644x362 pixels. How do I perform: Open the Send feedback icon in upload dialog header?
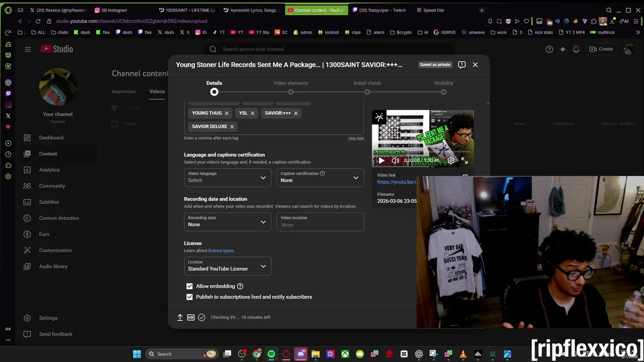tap(462, 64)
